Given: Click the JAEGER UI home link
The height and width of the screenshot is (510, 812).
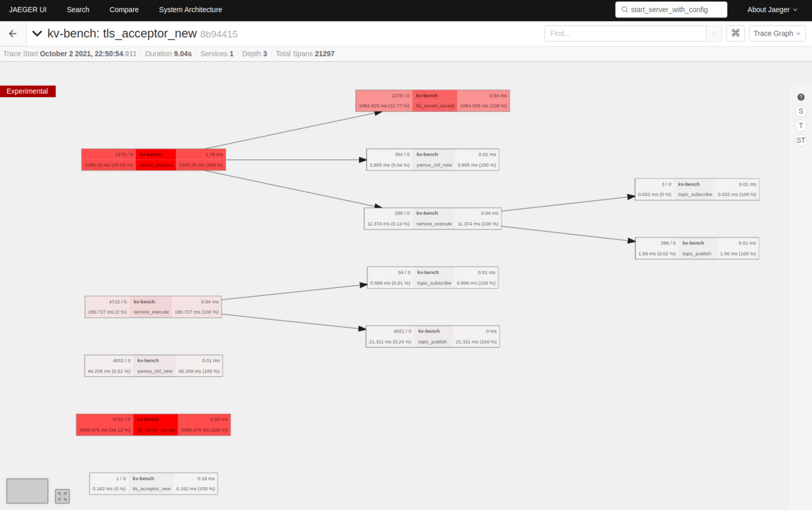Looking at the screenshot, I should pyautogui.click(x=28, y=10).
